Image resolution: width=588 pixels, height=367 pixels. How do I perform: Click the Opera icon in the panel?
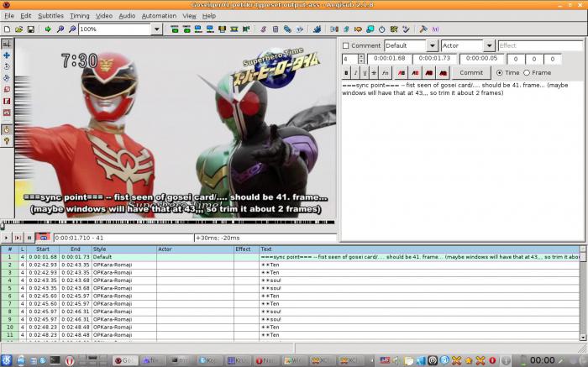(x=70, y=360)
